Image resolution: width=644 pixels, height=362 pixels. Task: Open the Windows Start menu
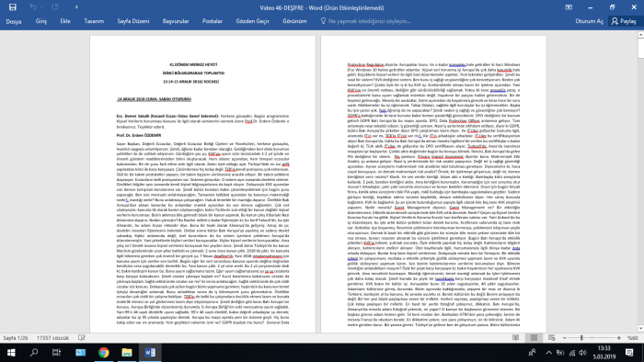(11, 353)
